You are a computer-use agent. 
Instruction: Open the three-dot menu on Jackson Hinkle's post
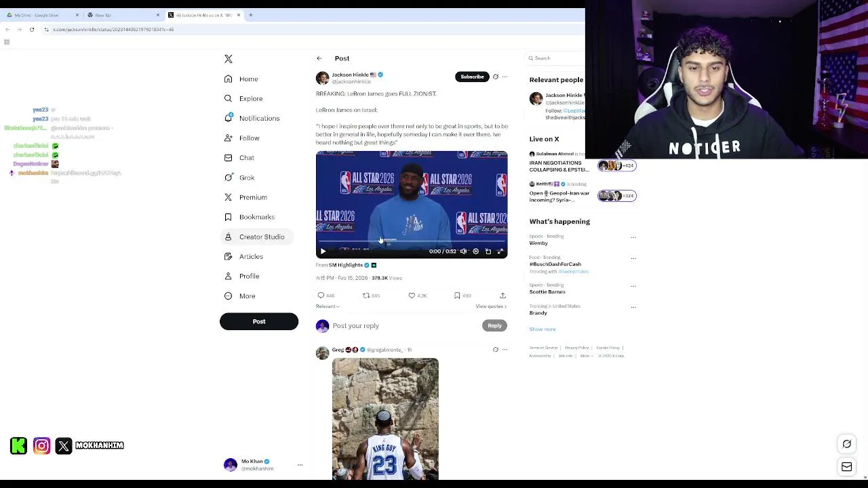505,77
